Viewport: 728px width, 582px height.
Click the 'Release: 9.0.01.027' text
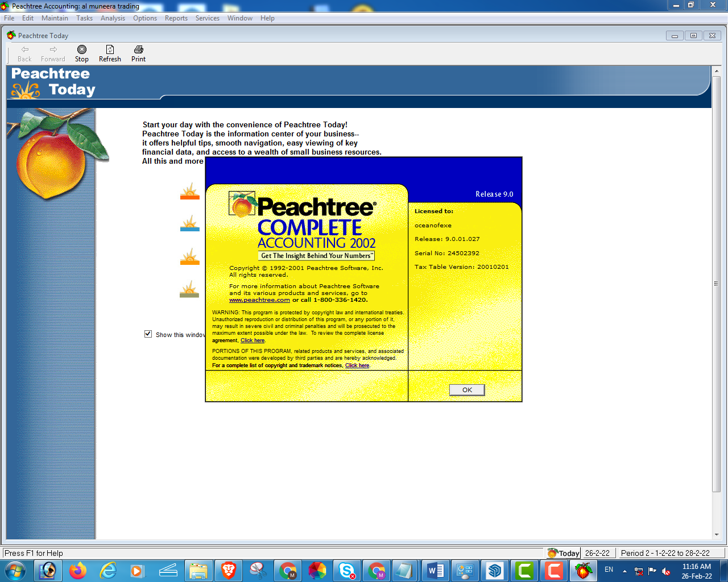click(447, 239)
